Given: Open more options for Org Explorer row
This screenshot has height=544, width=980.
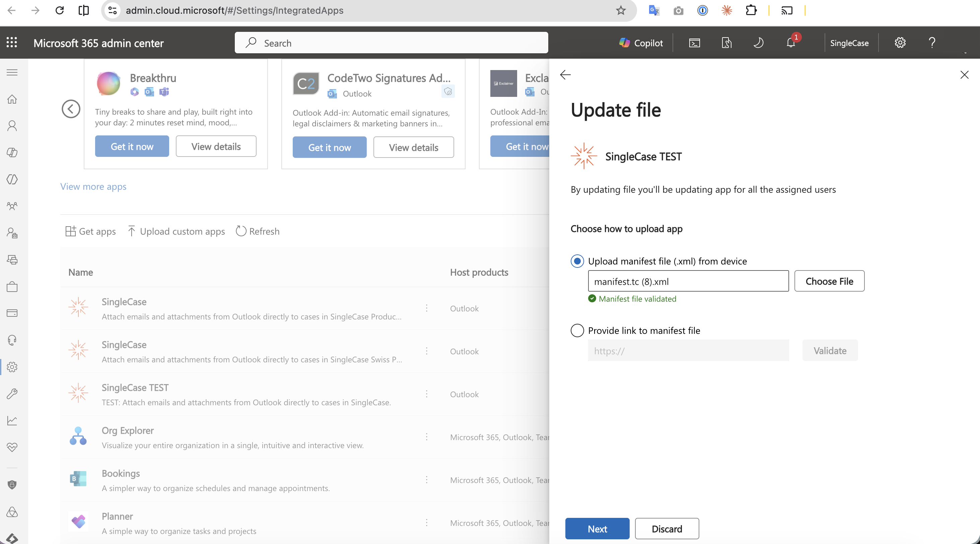Looking at the screenshot, I should click(x=427, y=437).
